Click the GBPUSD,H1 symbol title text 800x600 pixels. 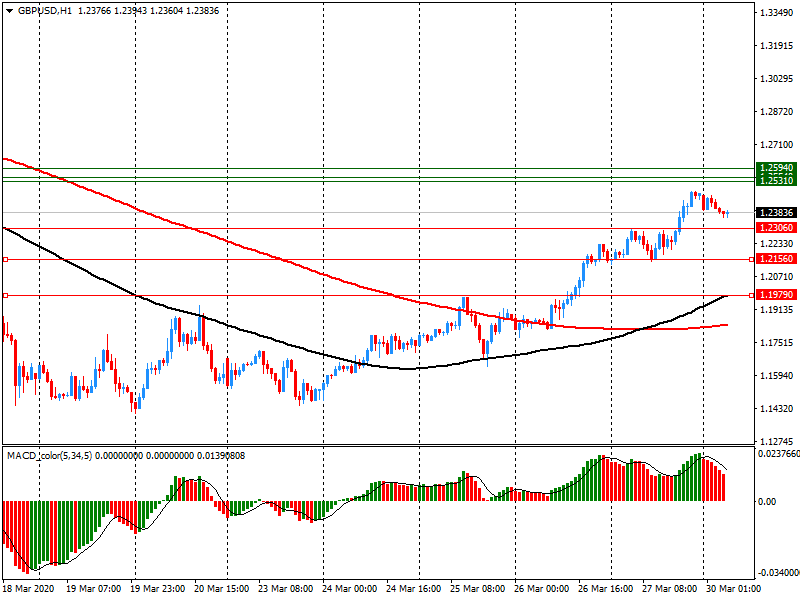pos(45,11)
